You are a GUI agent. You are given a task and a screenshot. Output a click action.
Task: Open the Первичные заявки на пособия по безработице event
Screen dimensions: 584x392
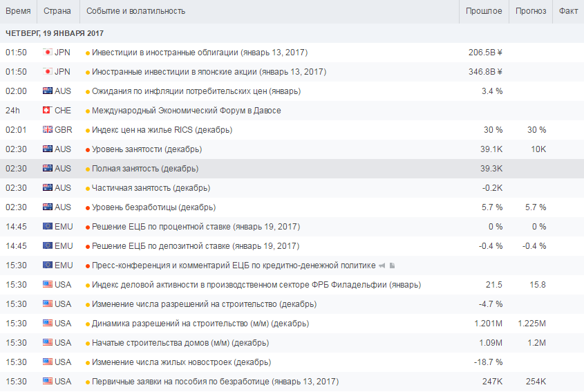coord(215,382)
